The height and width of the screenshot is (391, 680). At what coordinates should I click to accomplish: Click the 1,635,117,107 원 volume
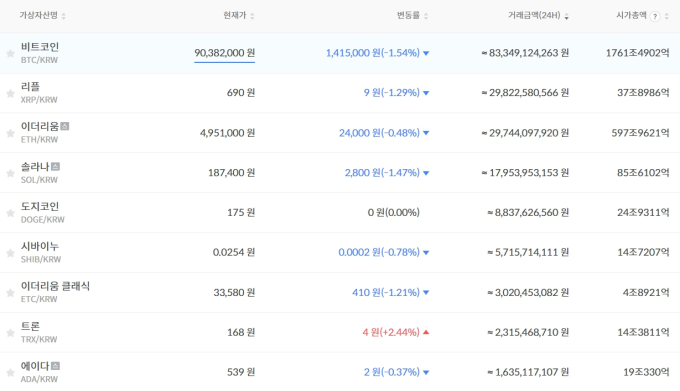click(x=528, y=372)
